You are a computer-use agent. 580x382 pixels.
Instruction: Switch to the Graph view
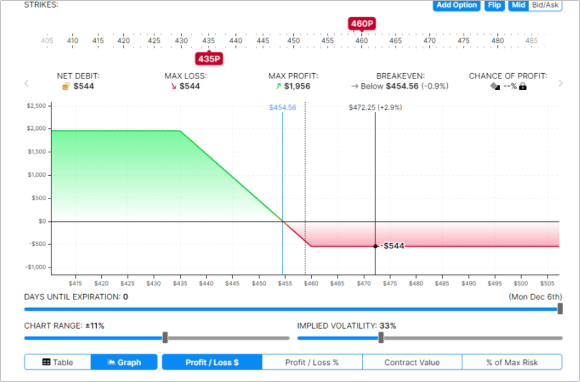124,362
